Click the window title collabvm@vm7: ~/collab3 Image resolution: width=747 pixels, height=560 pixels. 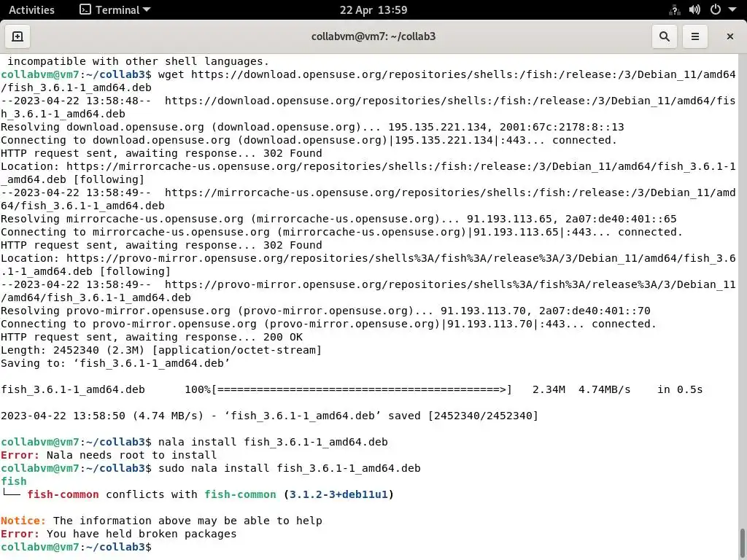pos(373,36)
